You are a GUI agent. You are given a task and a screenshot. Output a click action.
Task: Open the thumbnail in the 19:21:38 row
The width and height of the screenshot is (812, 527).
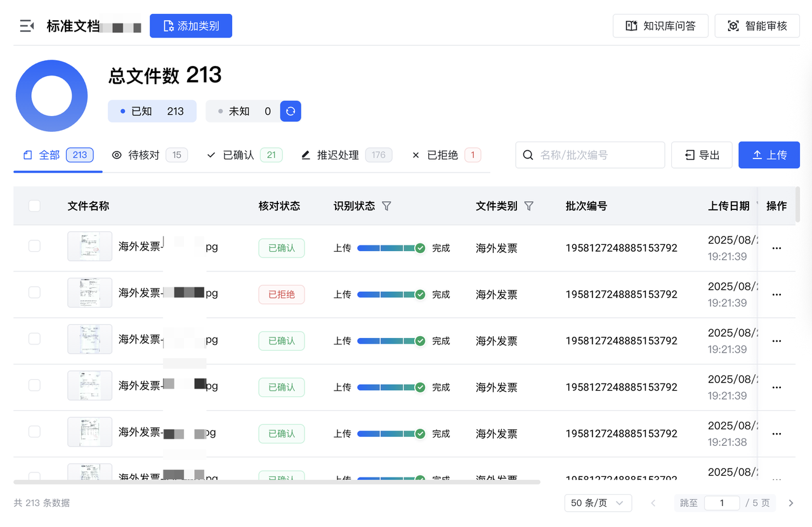click(89, 431)
